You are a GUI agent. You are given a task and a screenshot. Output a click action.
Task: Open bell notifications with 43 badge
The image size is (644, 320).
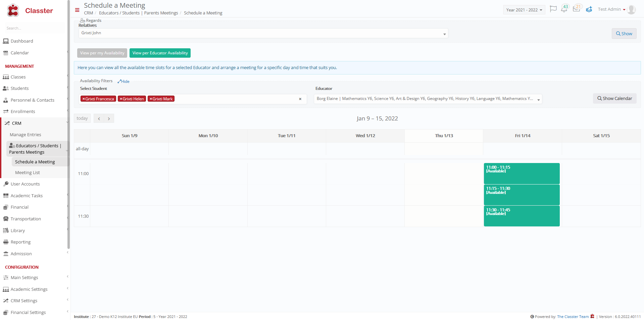pyautogui.click(x=564, y=8)
